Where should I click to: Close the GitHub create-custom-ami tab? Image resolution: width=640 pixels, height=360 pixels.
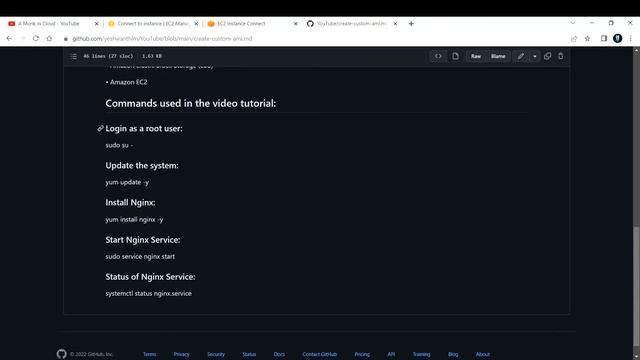pyautogui.click(x=395, y=24)
